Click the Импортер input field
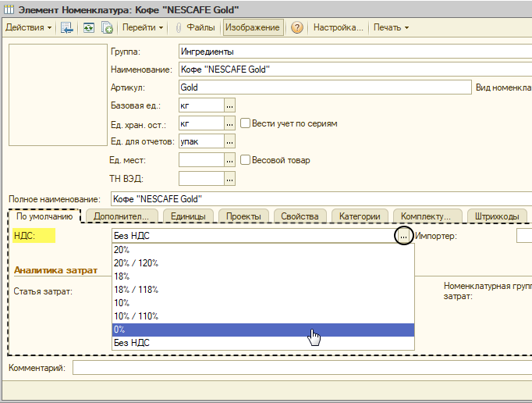Image resolution: width=532 pixels, height=403 pixels. click(x=524, y=236)
